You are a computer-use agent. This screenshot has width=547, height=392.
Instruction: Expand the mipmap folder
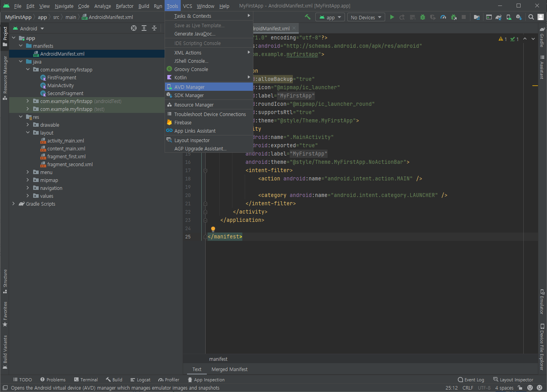point(28,180)
